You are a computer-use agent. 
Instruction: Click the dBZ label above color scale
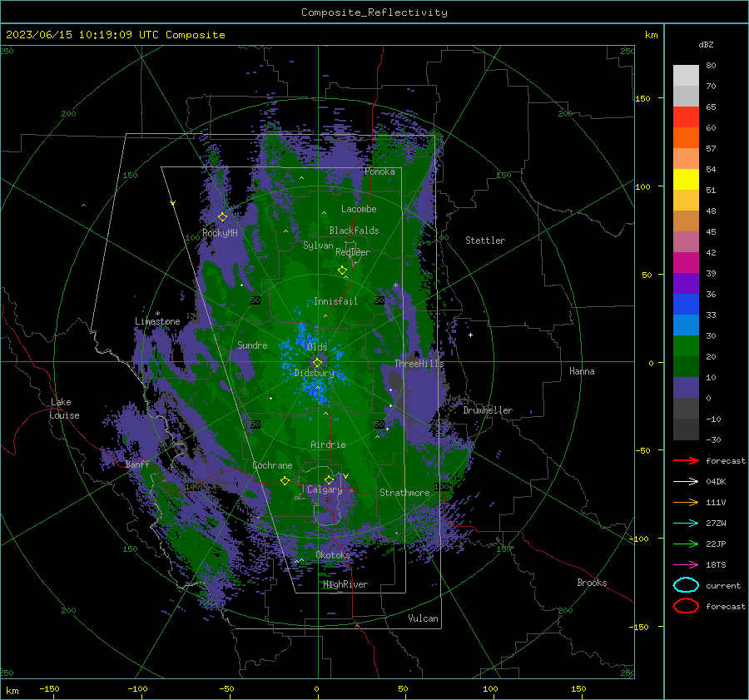(706, 44)
